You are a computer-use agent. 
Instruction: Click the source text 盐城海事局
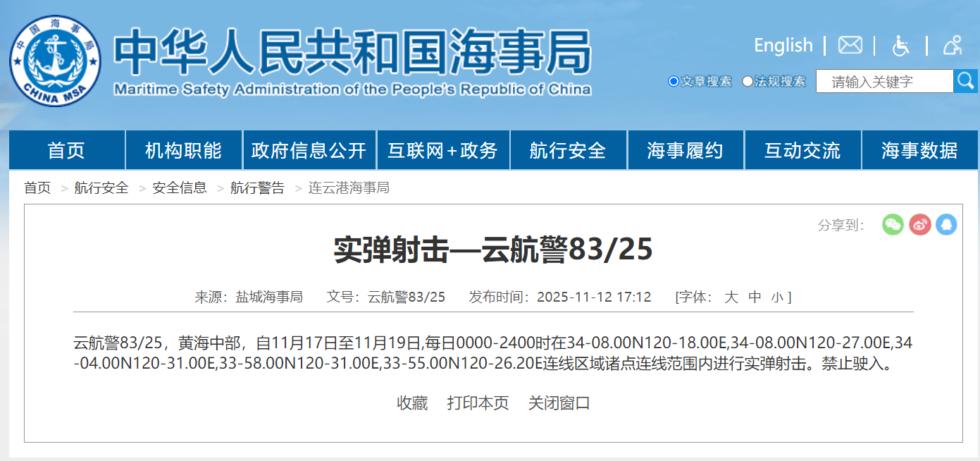[x=269, y=297]
